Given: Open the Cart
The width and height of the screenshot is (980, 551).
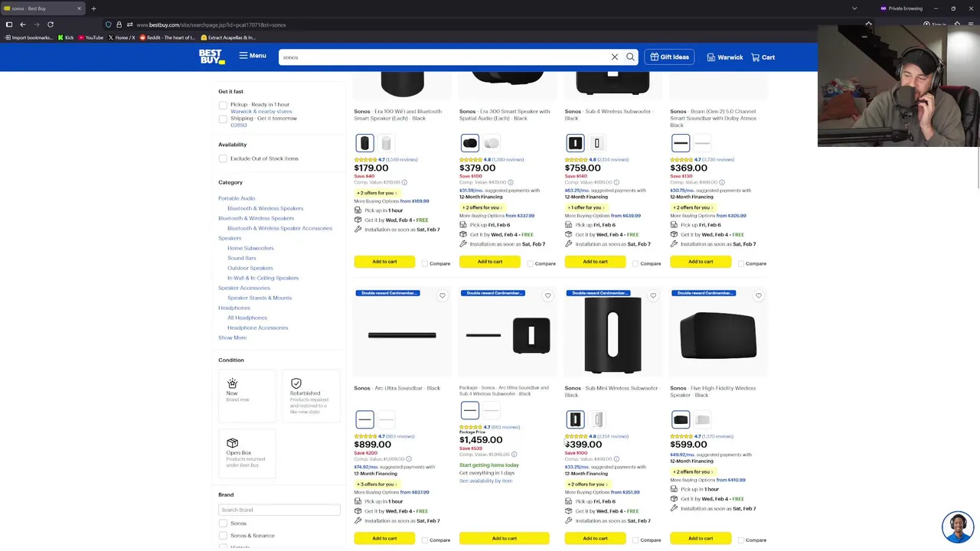Looking at the screenshot, I should click(x=763, y=57).
